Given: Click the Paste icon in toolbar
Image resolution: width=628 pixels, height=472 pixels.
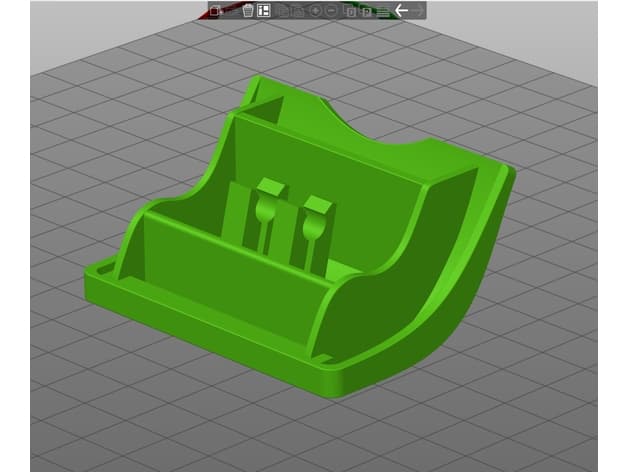Looking at the screenshot, I should 298,11.
